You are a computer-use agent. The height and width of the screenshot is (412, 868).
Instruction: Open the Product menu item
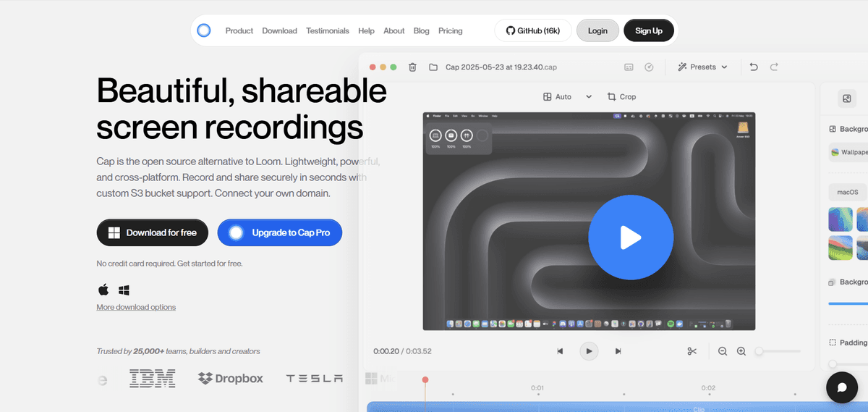(239, 31)
